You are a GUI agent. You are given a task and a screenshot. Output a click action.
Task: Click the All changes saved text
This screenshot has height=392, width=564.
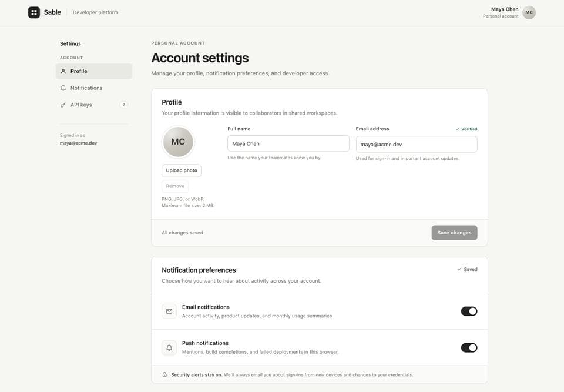click(182, 233)
